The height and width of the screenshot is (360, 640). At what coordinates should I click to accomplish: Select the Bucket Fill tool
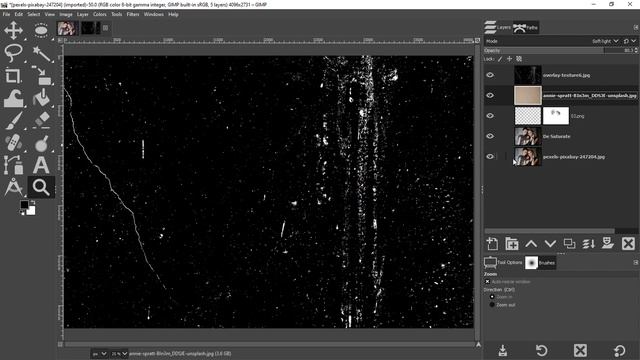pyautogui.click(x=41, y=98)
